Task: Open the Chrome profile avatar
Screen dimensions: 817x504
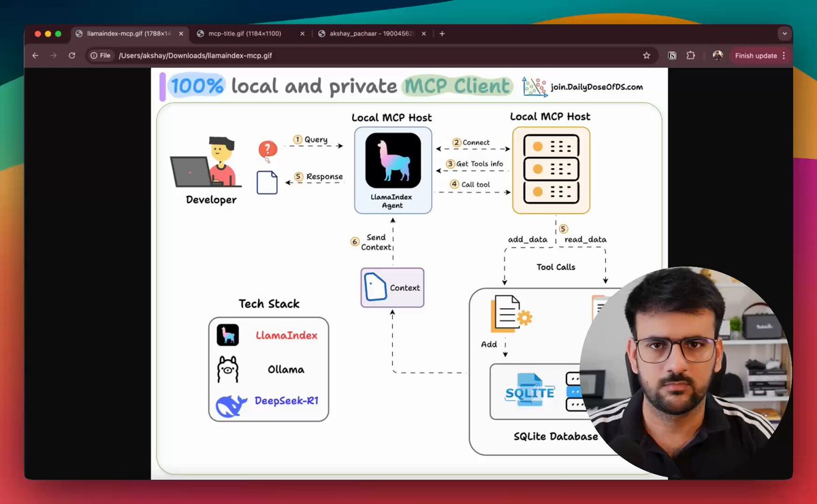Action: (718, 56)
